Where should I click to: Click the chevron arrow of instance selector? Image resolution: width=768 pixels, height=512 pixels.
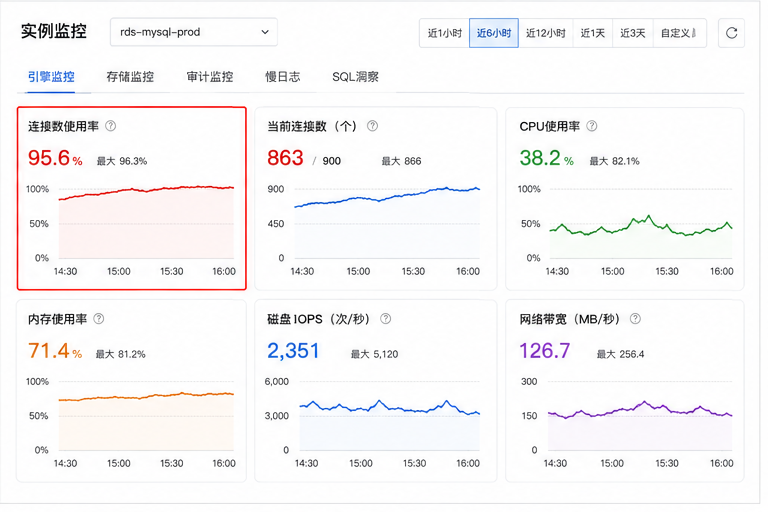click(x=265, y=32)
